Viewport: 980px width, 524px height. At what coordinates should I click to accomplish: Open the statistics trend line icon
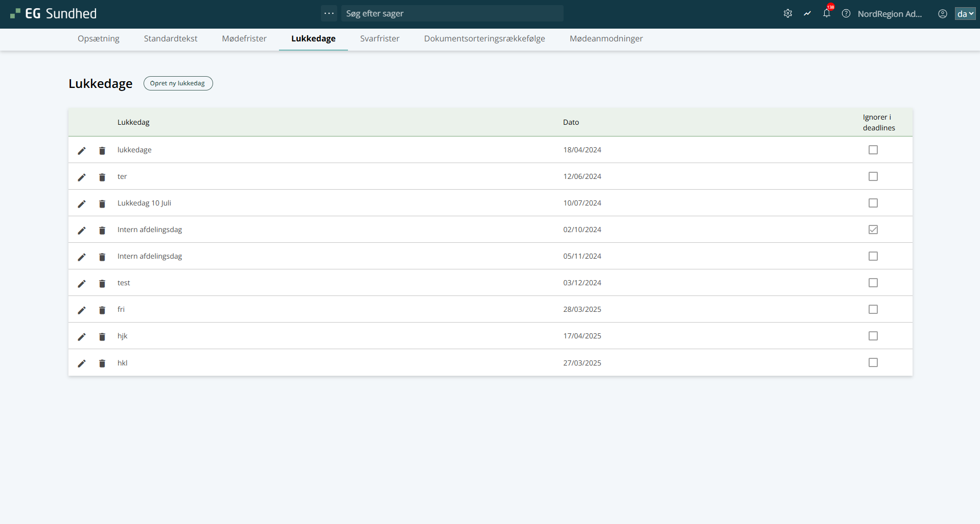tap(807, 14)
